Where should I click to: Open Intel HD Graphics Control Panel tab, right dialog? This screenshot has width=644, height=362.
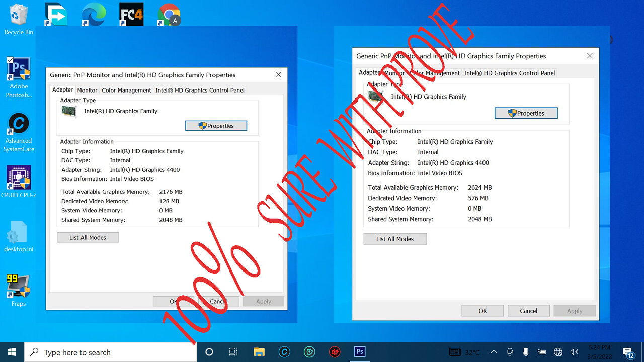(x=510, y=73)
